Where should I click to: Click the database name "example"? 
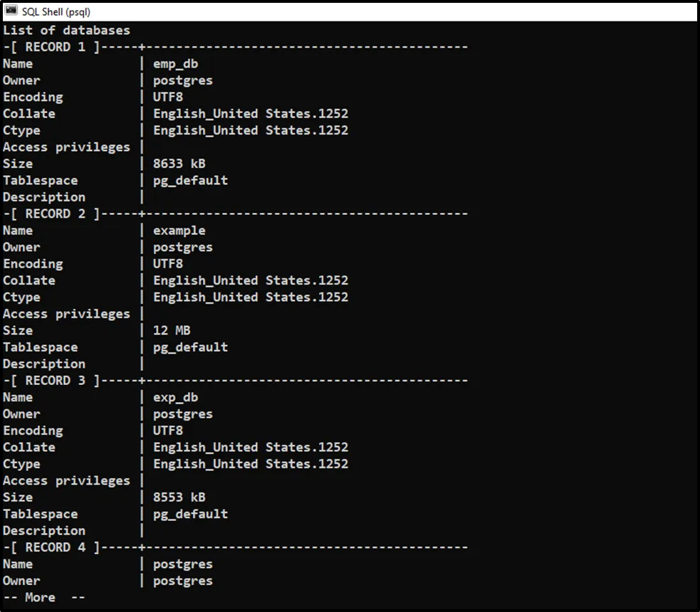point(179,231)
